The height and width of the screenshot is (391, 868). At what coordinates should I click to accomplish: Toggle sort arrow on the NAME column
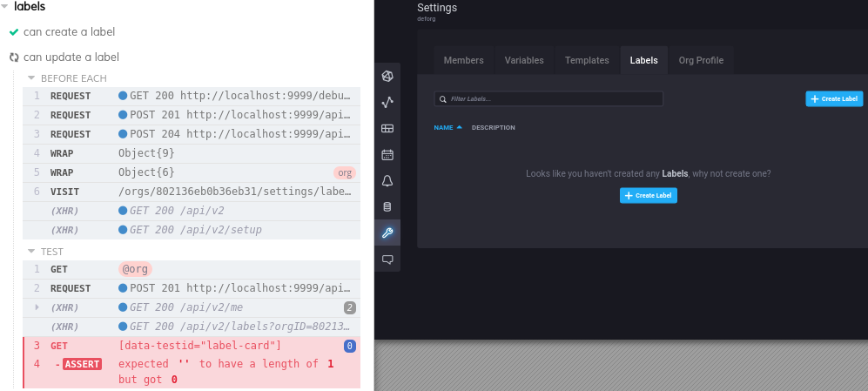(x=459, y=127)
